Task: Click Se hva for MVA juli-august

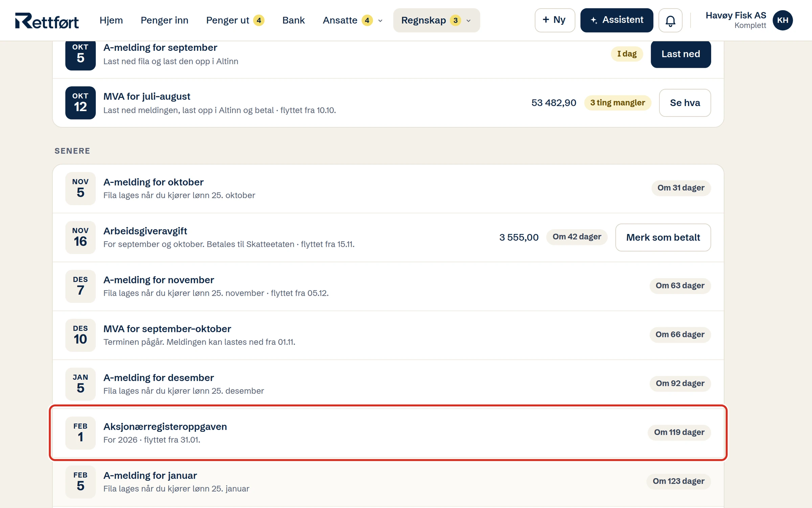Action: click(x=685, y=103)
